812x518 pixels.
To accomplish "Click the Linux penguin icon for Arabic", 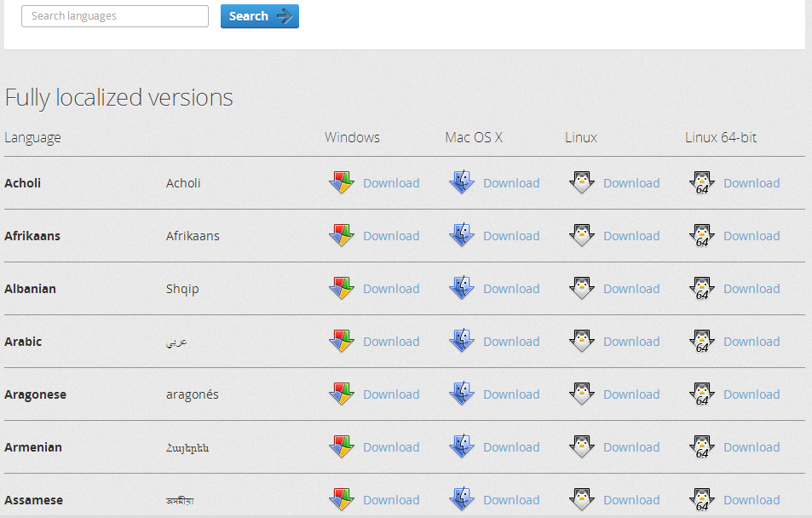I will point(582,341).
